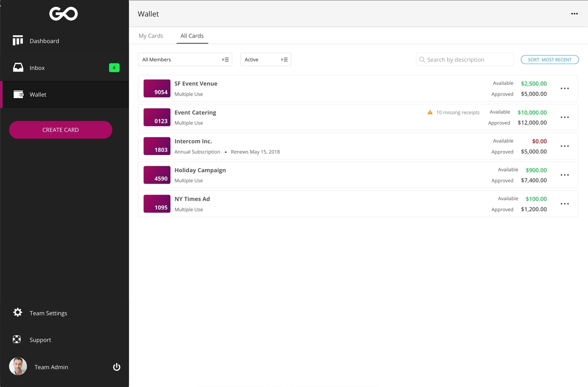
Task: Switch to the My Cards tab
Action: 151,36
